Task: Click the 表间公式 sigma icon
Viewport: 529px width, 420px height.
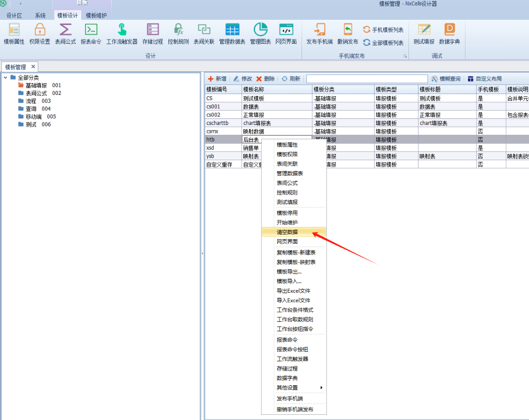Action: click(65, 30)
